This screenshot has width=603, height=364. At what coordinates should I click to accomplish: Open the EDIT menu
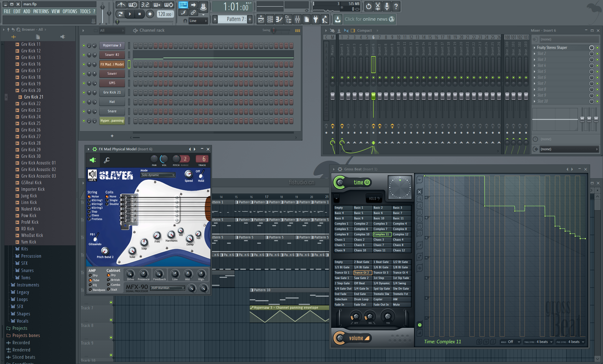tap(17, 11)
